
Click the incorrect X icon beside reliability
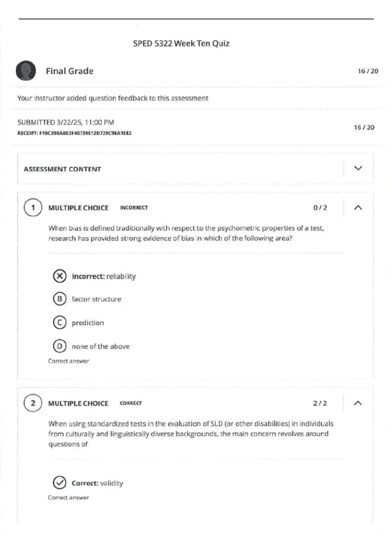[59, 276]
